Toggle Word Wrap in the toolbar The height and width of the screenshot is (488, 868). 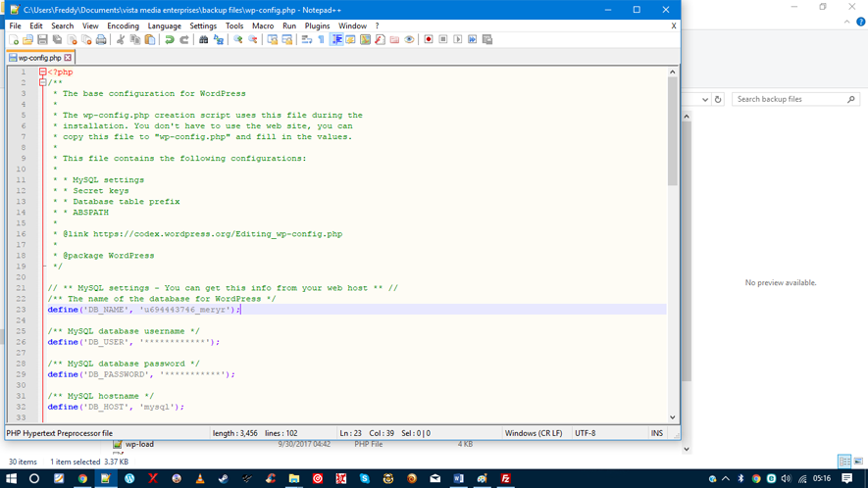307,39
